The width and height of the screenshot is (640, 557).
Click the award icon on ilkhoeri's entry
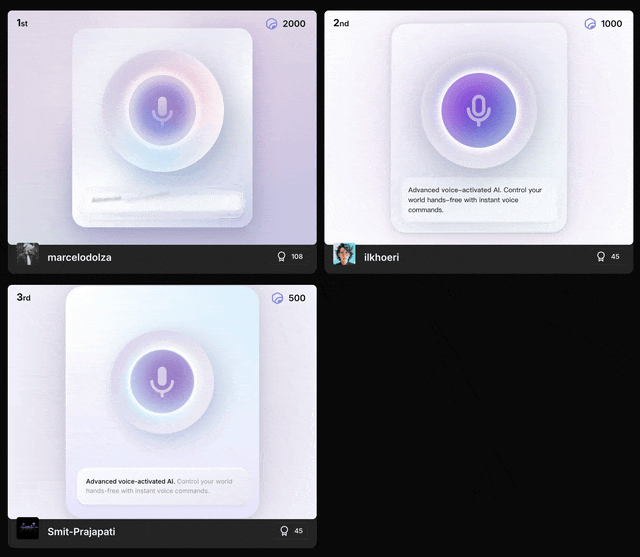point(600,257)
